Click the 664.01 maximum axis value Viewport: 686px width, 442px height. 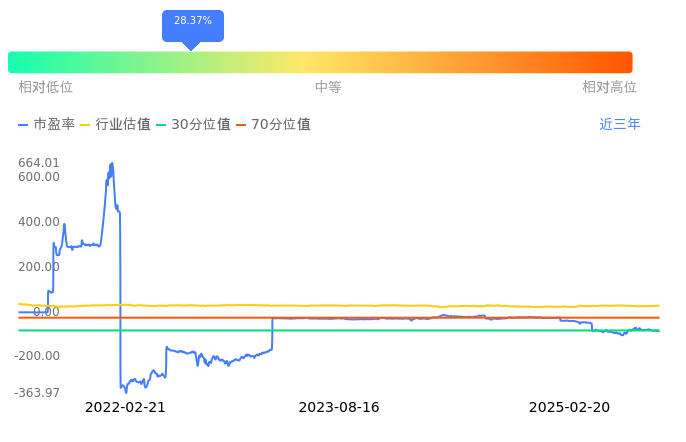(39, 163)
